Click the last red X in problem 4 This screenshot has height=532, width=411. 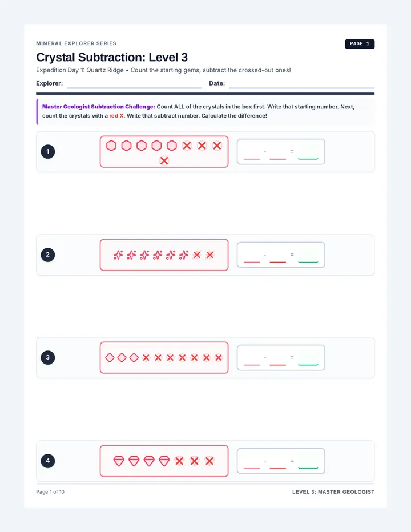coord(209,461)
